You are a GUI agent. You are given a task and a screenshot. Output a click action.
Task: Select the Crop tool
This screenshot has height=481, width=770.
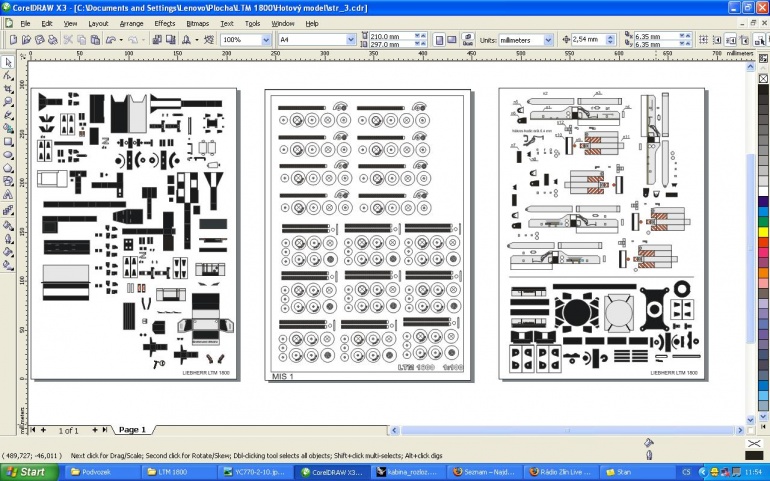tap(8, 89)
